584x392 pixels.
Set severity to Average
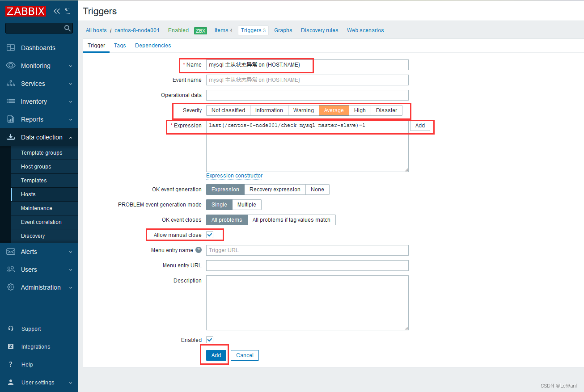coord(334,110)
